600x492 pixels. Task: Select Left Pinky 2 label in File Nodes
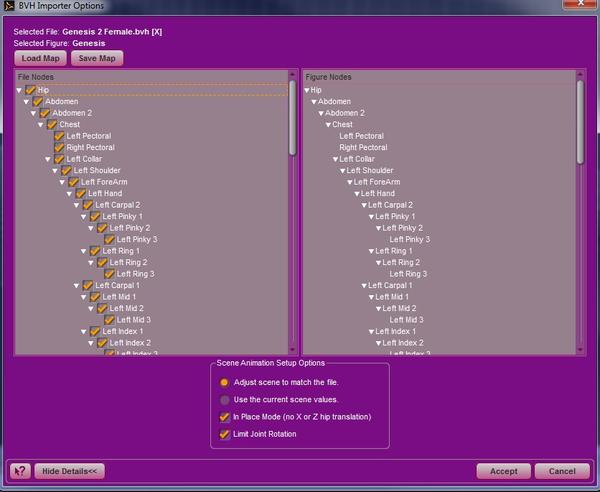click(130, 228)
